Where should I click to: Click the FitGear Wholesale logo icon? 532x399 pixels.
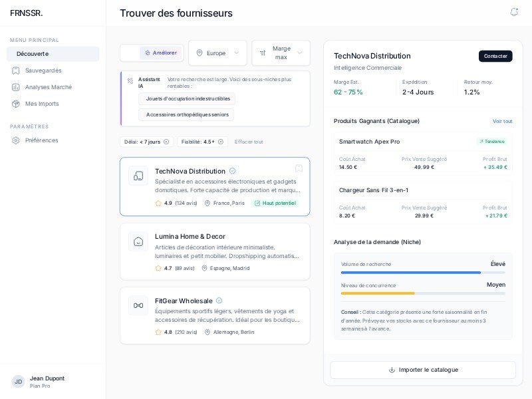tap(138, 305)
